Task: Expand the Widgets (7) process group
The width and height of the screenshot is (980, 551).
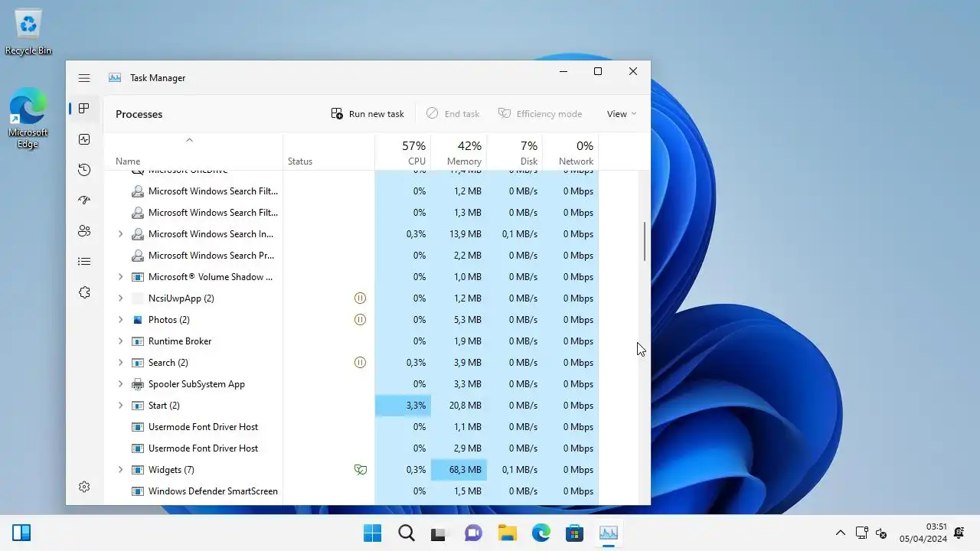Action: coord(120,470)
